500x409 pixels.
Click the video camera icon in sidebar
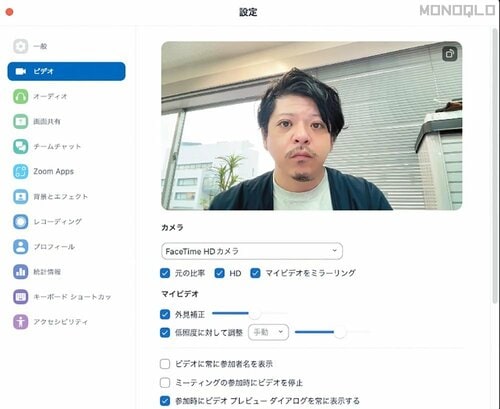click(21, 71)
